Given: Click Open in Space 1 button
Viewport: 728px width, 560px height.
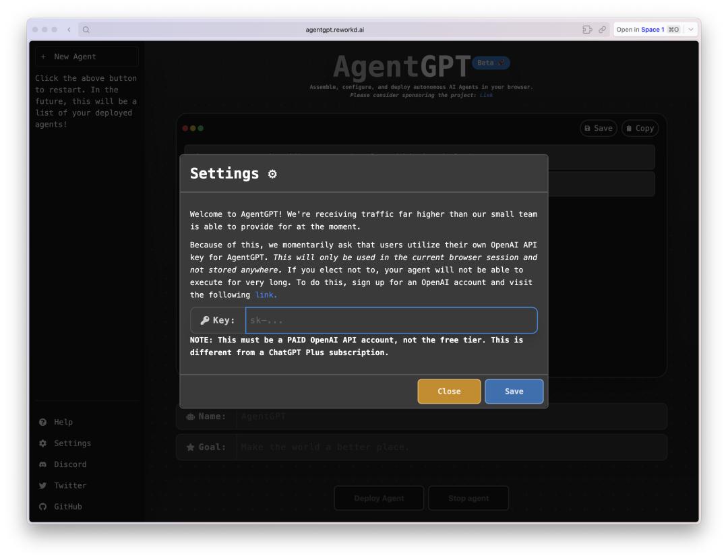Looking at the screenshot, I should point(648,30).
